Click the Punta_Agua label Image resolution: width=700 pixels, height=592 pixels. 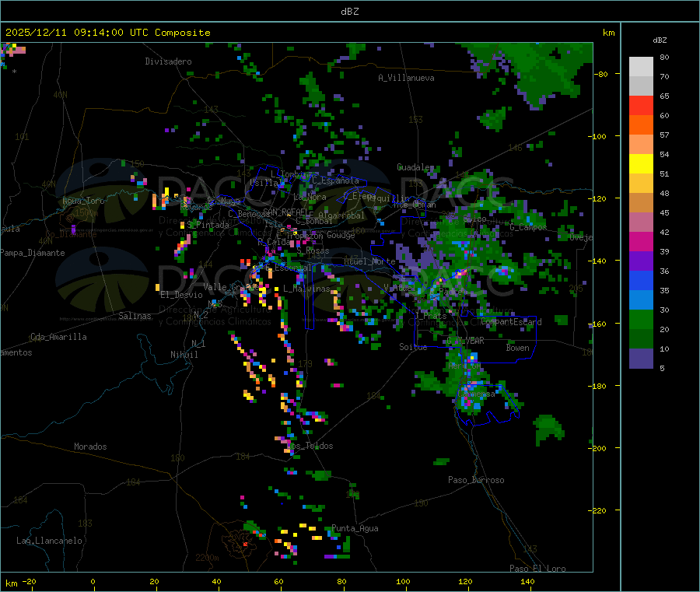click(355, 528)
